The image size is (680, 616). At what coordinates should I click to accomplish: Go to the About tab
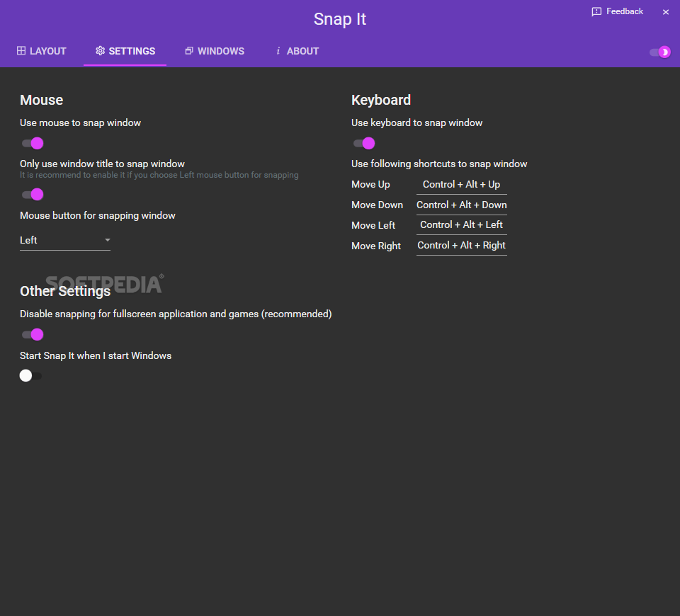click(297, 51)
